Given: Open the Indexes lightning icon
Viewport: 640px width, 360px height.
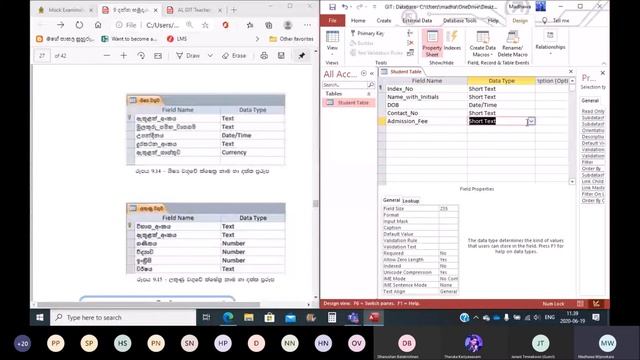Looking at the screenshot, I should point(452,41).
